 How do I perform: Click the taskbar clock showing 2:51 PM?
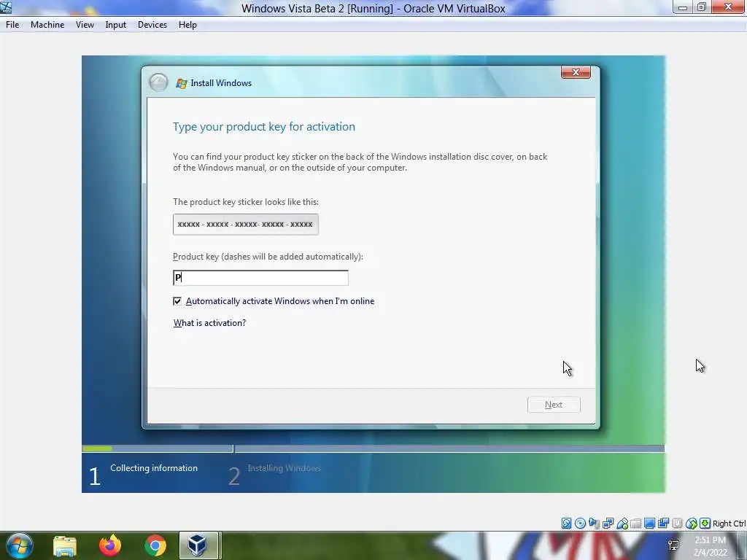pos(710,545)
